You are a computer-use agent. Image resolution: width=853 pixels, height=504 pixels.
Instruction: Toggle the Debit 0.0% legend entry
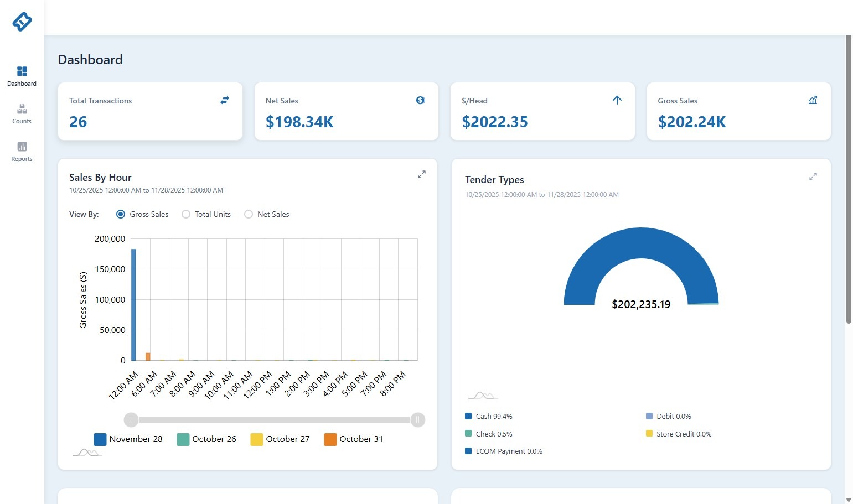pos(669,417)
